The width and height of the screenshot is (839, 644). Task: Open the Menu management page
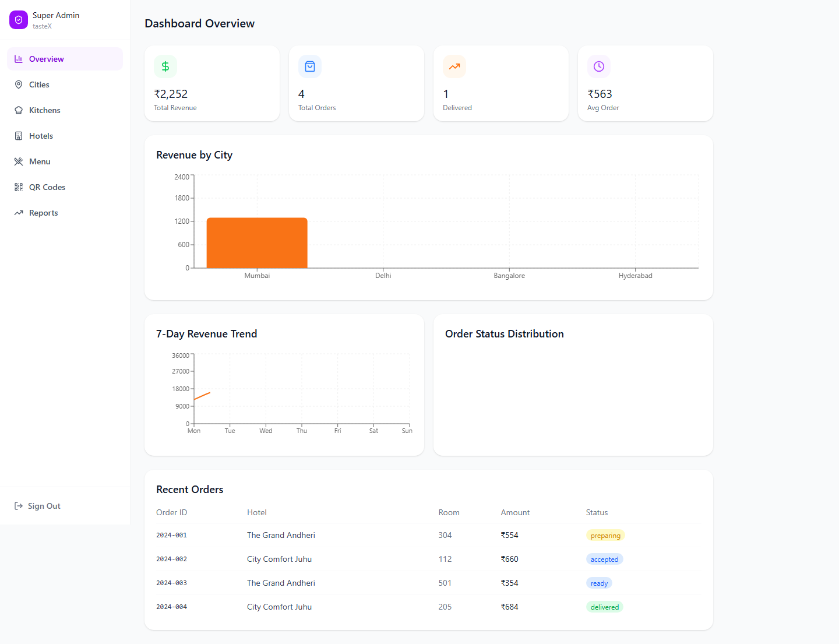[65, 161]
